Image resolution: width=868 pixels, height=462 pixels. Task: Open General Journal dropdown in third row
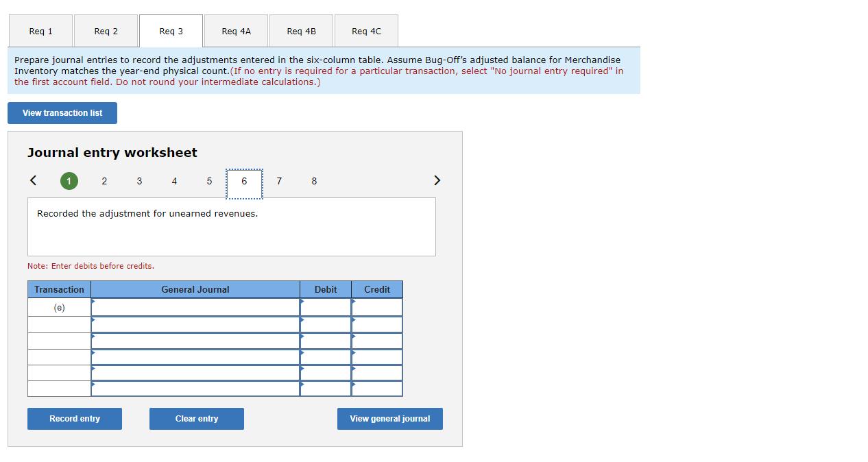point(195,341)
